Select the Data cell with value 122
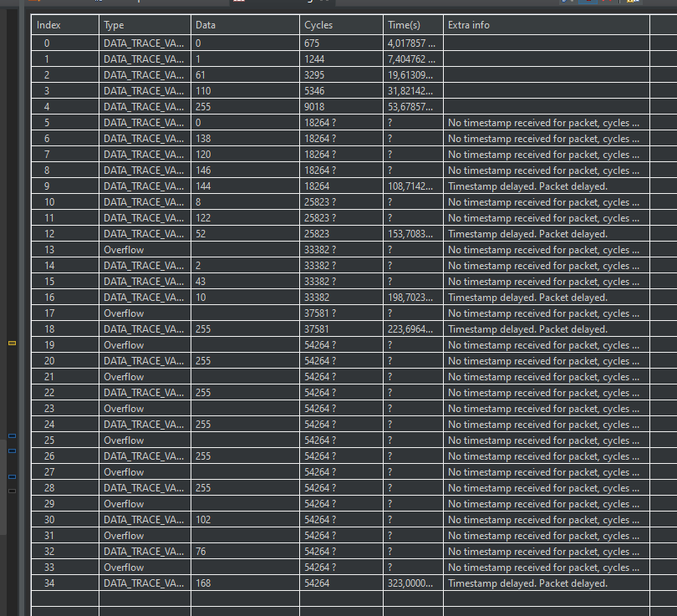677x616 pixels. click(x=245, y=218)
